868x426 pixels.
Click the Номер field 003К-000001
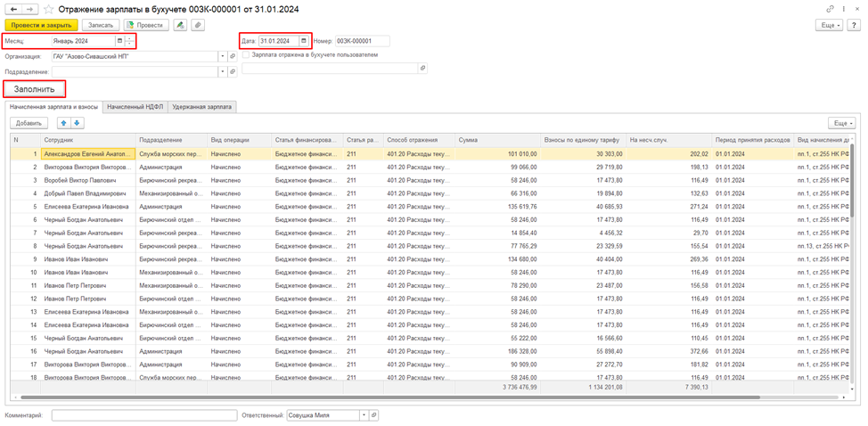coord(362,41)
